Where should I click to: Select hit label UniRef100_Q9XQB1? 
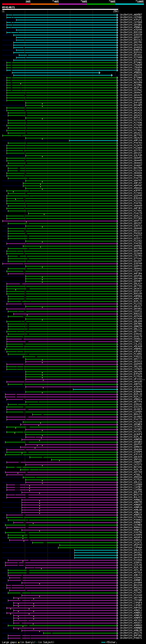click(x=131, y=25)
